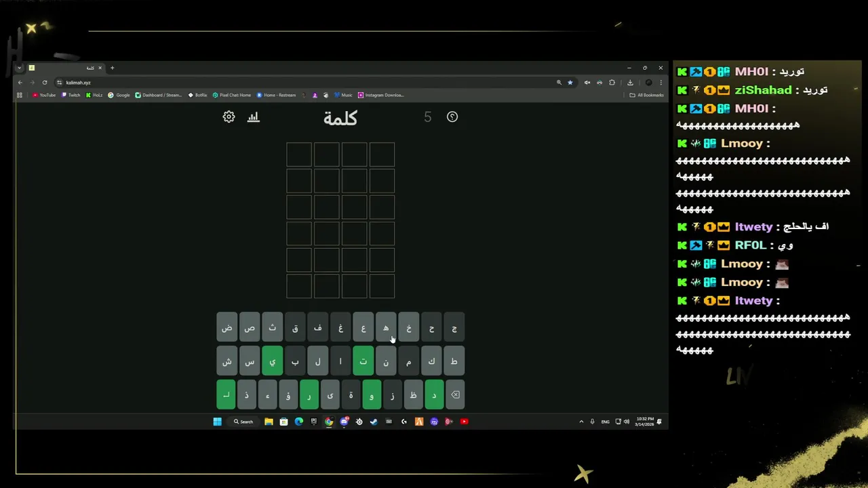Launch File Explorer from the taskbar
Image resolution: width=868 pixels, height=488 pixels.
269,422
